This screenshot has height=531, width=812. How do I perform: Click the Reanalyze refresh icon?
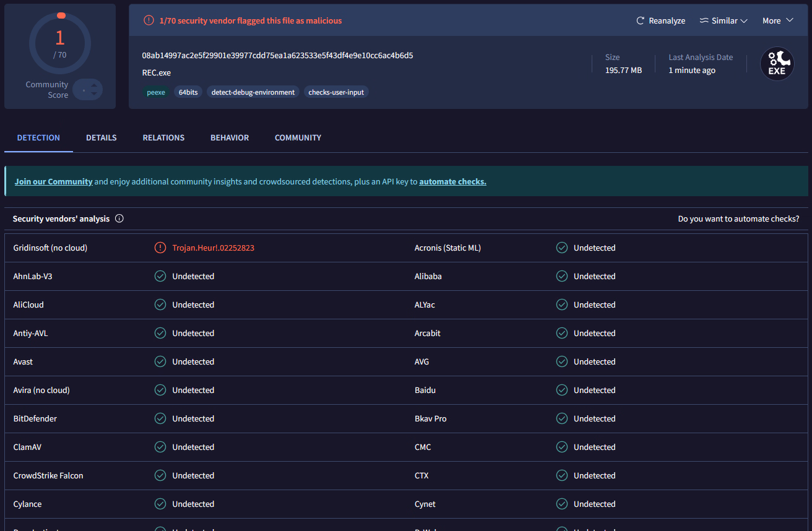tap(641, 20)
